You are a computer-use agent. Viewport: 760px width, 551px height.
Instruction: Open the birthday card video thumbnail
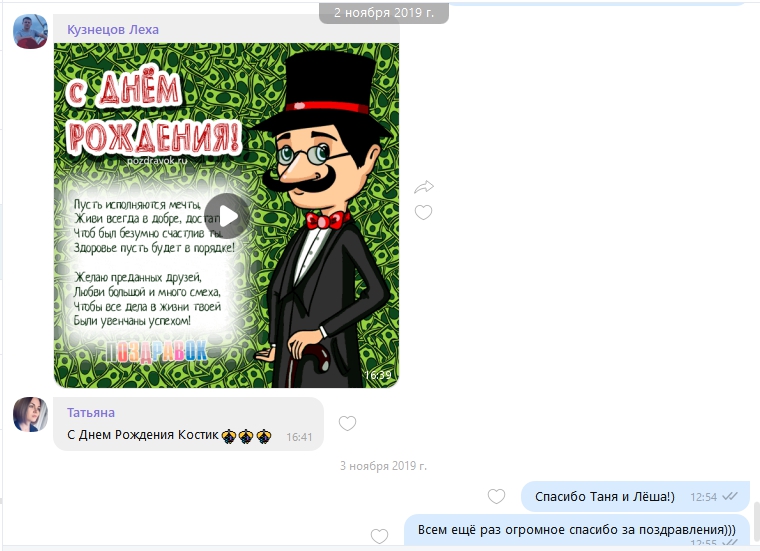click(226, 216)
